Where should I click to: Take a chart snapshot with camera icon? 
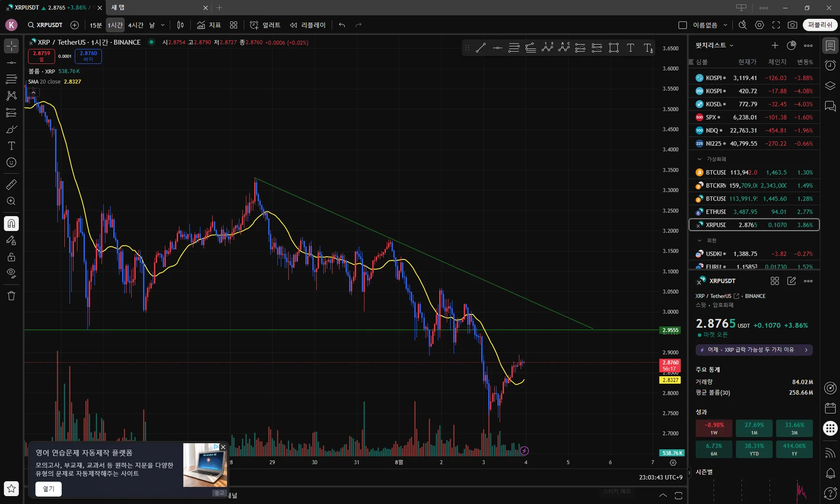(792, 25)
